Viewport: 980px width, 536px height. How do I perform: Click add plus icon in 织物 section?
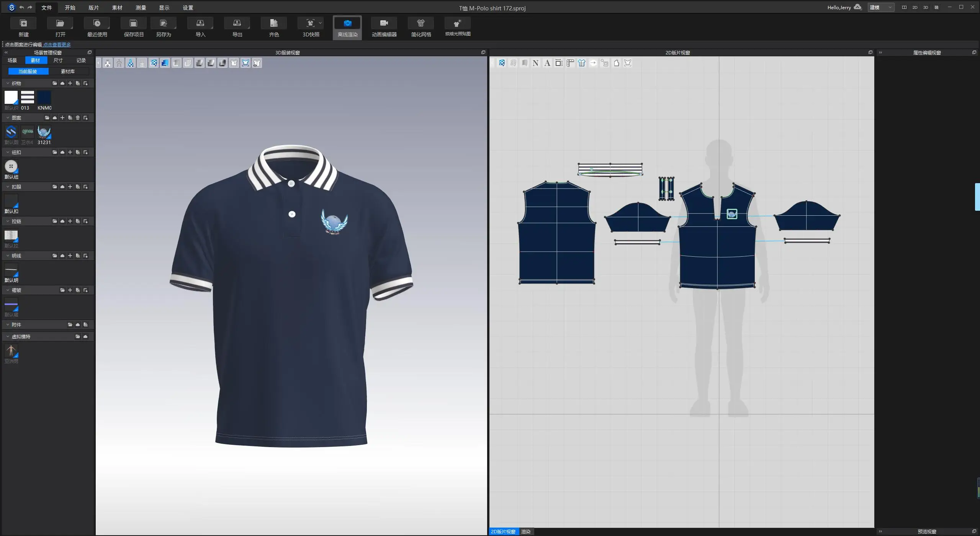coord(70,83)
